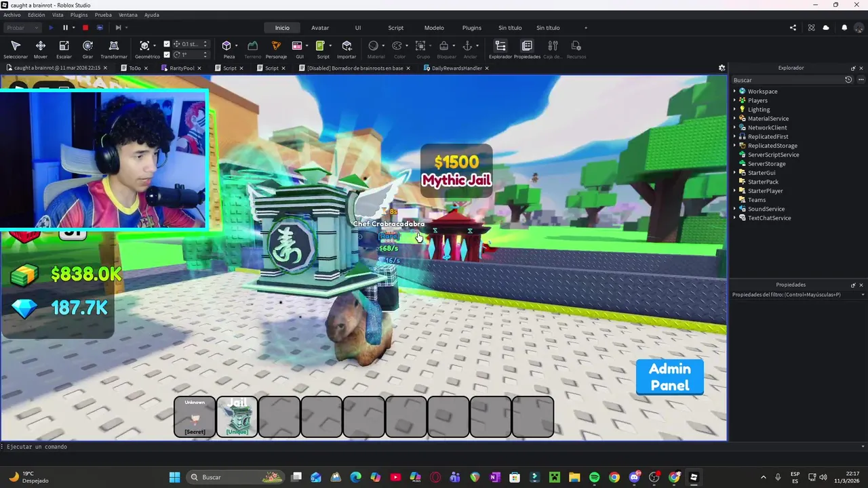Expand the StarterGui node arrow
This screenshot has width=868, height=488.
point(734,173)
